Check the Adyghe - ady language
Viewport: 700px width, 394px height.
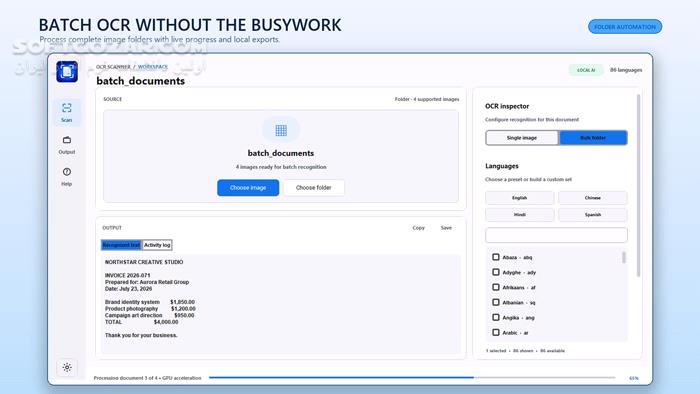(496, 272)
